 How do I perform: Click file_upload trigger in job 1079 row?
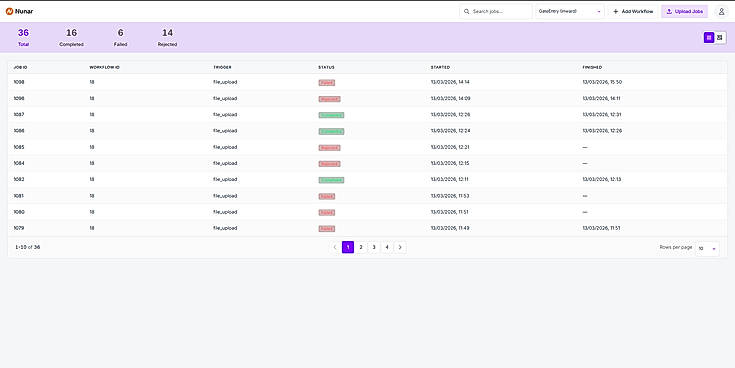tap(225, 228)
